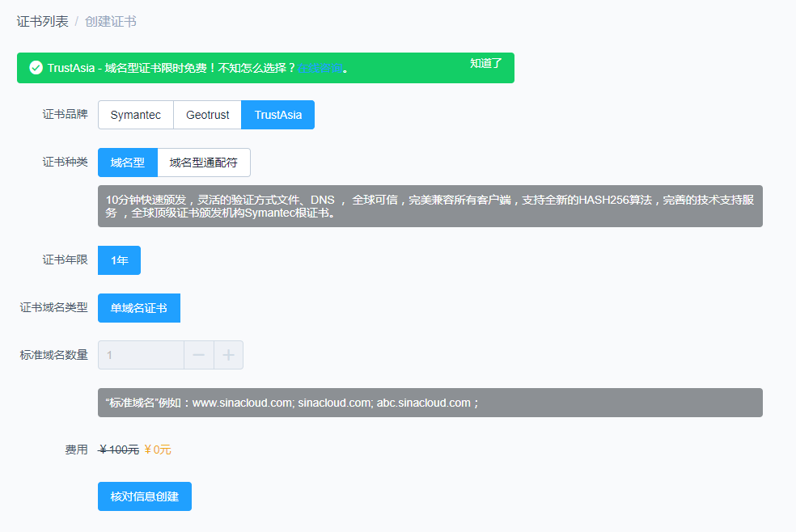This screenshot has height=532, width=796.
Task: Select 单域名证书 domain type
Action: [x=139, y=308]
